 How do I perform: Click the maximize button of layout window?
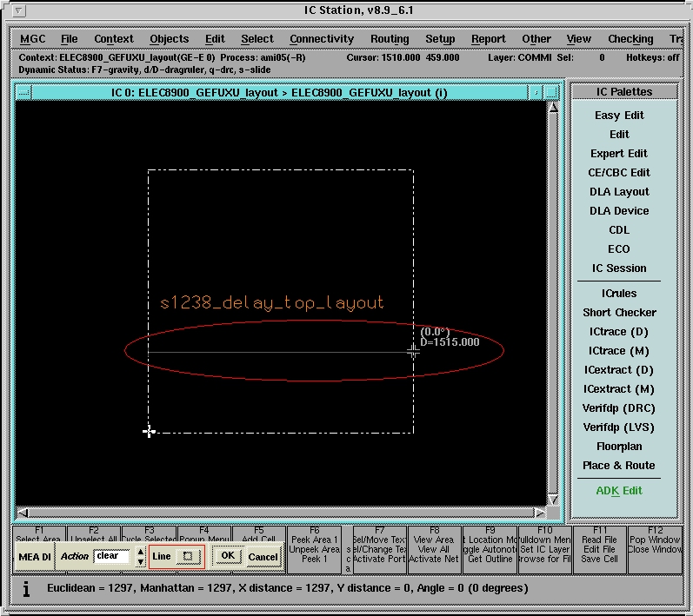tap(553, 92)
